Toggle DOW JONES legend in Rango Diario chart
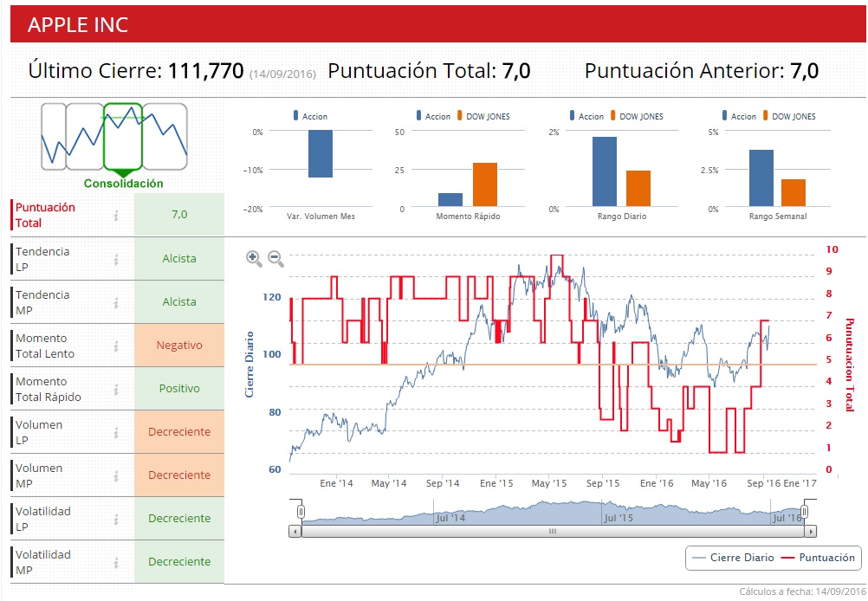 (638, 116)
